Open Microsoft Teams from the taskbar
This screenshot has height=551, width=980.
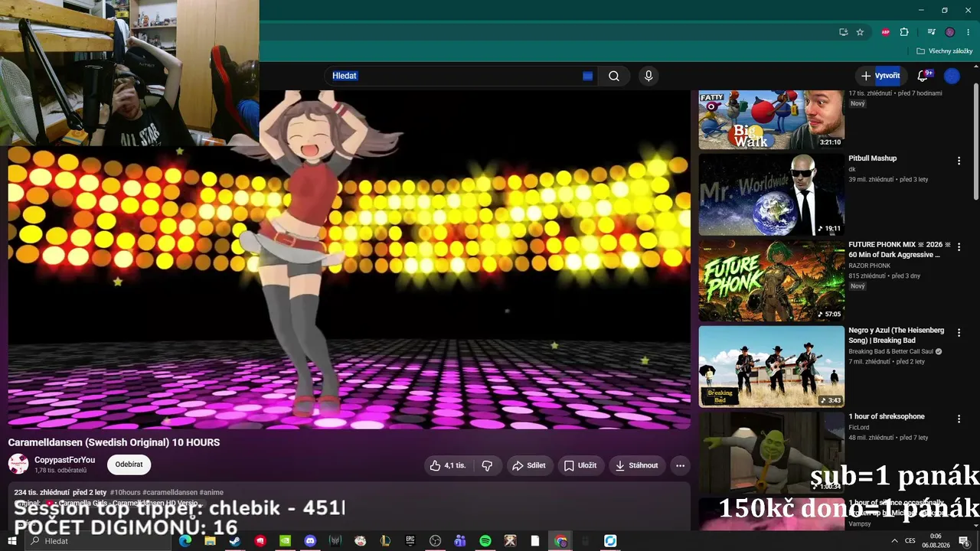(x=460, y=541)
